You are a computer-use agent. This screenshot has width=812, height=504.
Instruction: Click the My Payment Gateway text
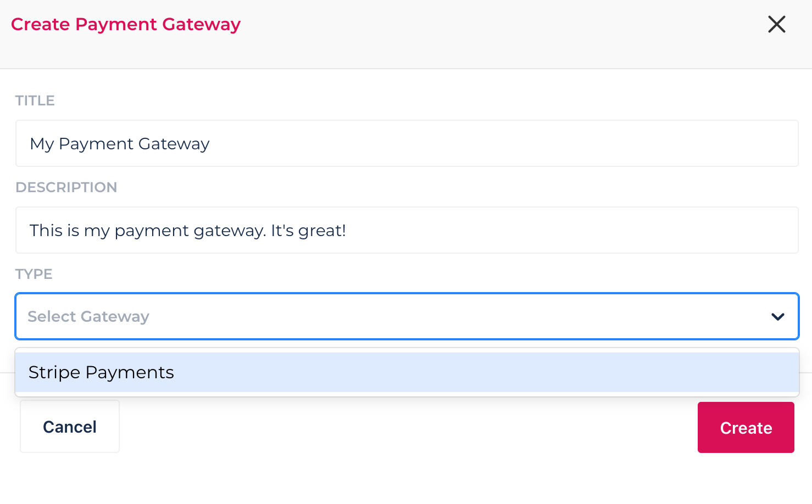(120, 144)
